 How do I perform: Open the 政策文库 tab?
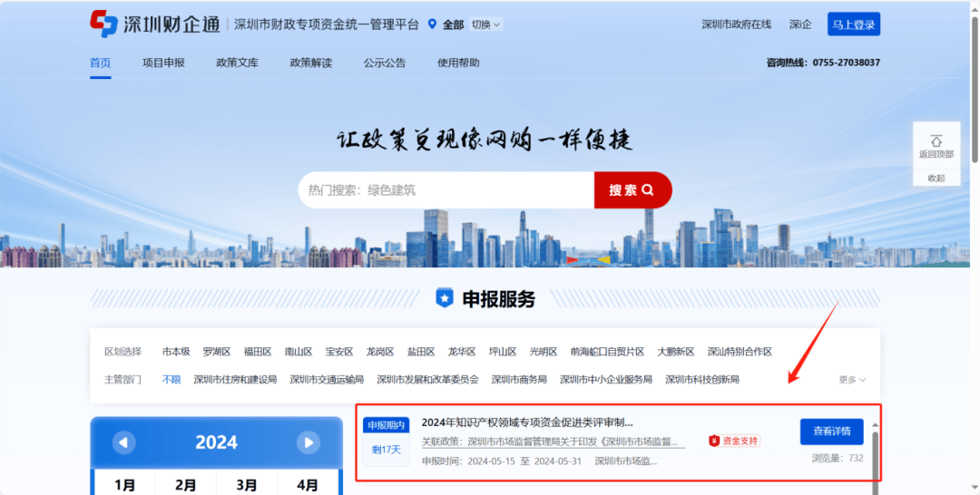(238, 63)
